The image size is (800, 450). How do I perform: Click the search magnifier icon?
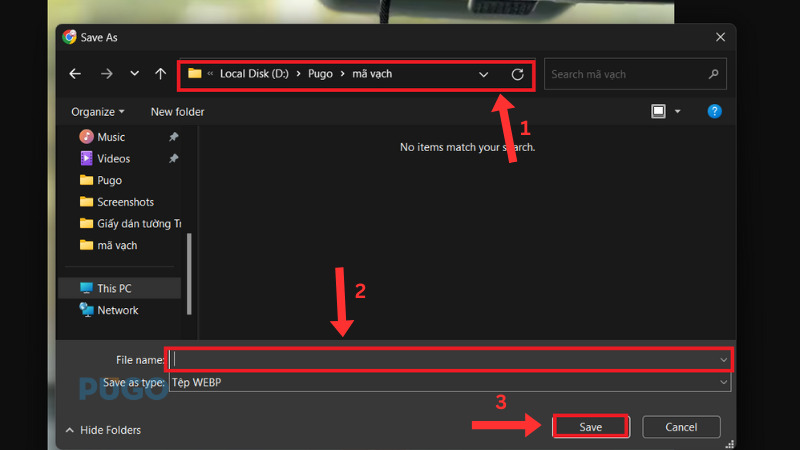(713, 74)
